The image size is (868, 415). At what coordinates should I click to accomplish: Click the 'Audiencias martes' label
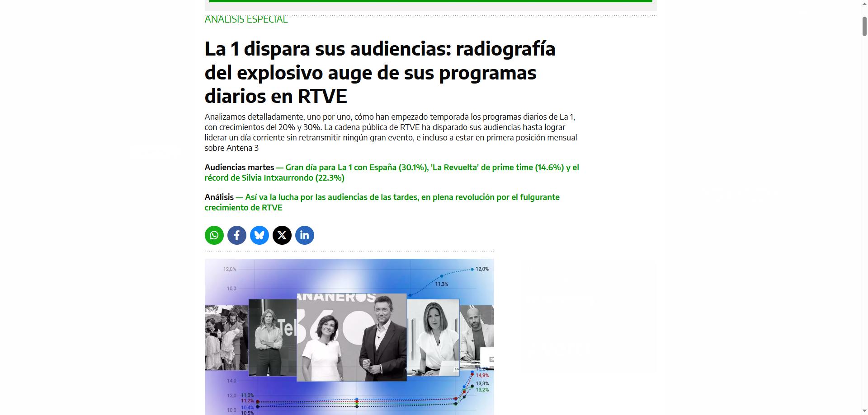pyautogui.click(x=239, y=168)
